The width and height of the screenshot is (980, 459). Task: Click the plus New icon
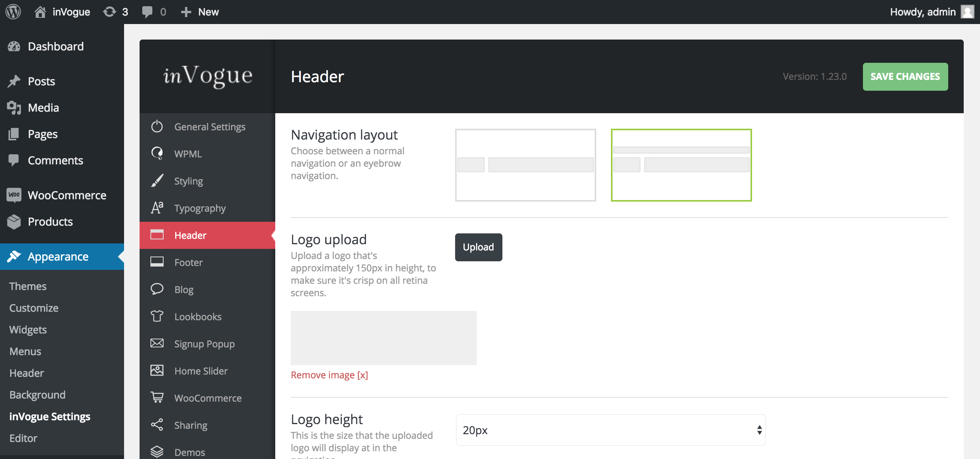tap(186, 12)
